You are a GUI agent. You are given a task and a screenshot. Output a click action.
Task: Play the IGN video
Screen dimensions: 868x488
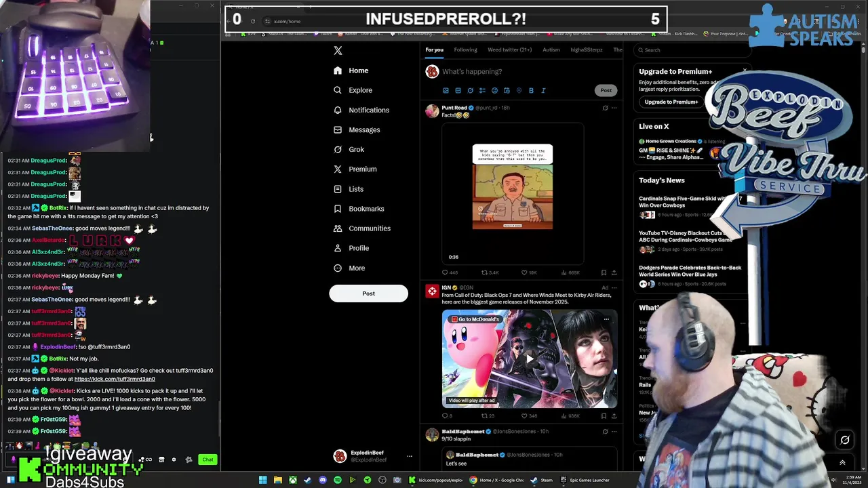pos(530,359)
